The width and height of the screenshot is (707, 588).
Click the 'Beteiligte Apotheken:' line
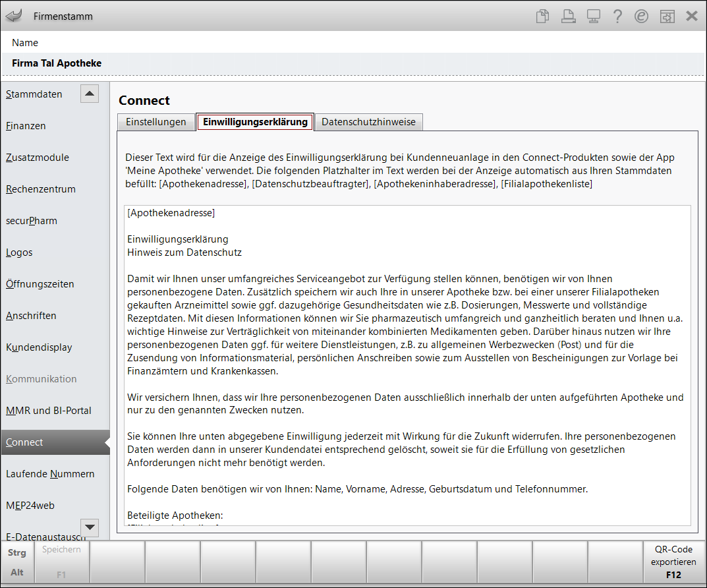[175, 515]
